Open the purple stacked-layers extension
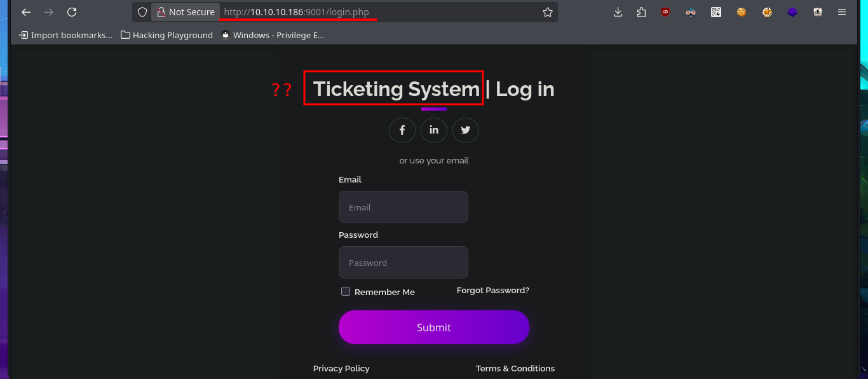The height and width of the screenshot is (379, 868). click(x=792, y=12)
